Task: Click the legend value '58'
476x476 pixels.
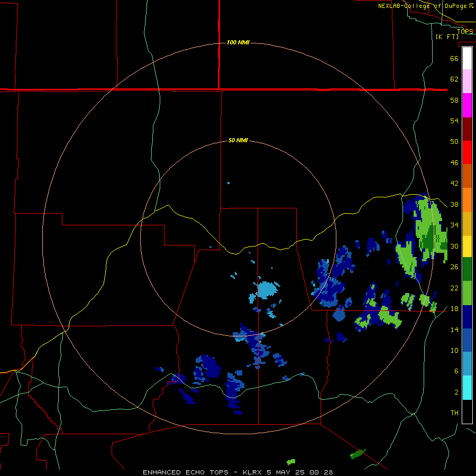Action: click(x=454, y=100)
